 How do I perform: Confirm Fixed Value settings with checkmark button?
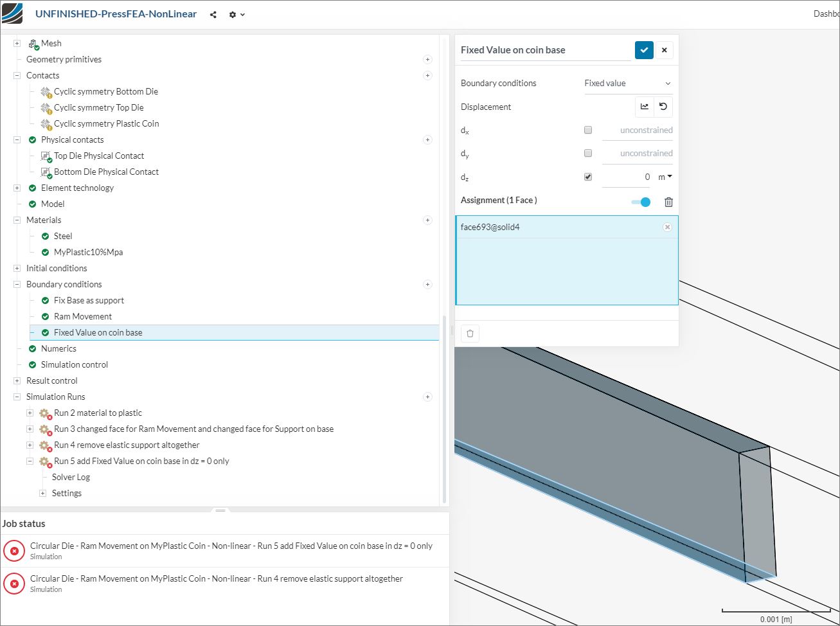(644, 50)
